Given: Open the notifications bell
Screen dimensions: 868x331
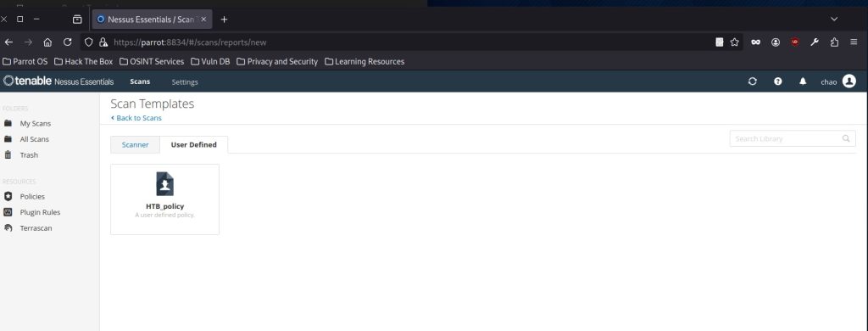Looking at the screenshot, I should coord(803,81).
